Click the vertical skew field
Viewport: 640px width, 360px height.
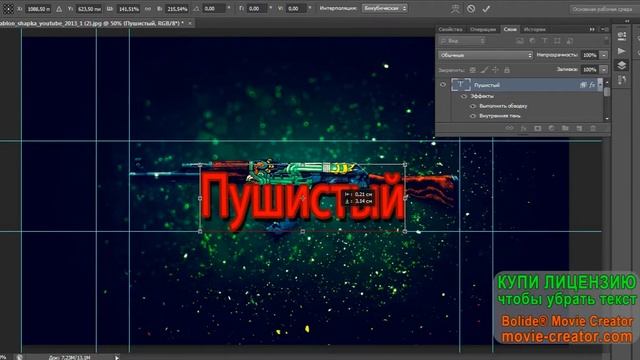296,9
